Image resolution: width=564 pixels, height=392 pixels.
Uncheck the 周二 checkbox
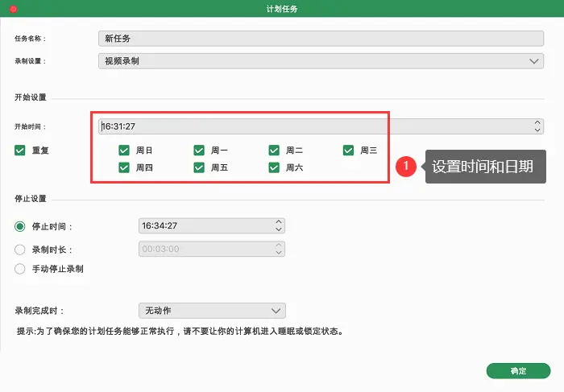274,151
